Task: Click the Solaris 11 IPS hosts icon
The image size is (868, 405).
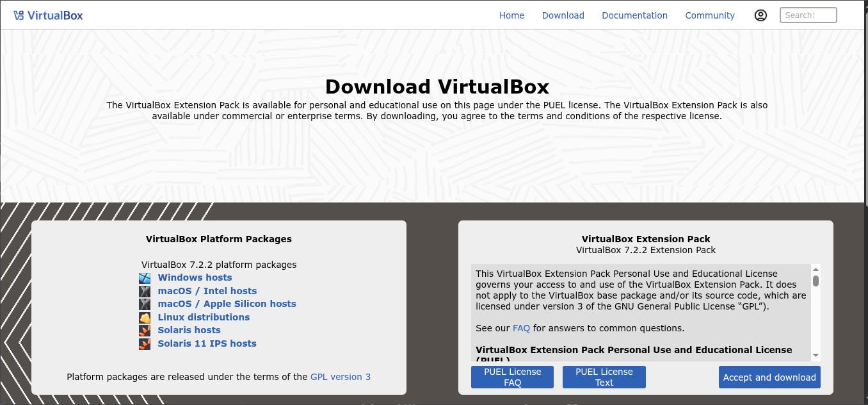Action: coord(145,344)
